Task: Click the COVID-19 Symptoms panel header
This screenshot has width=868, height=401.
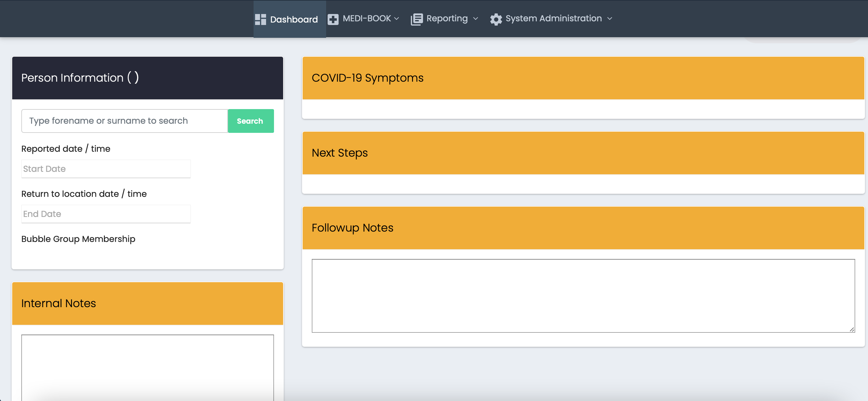Action: coord(583,78)
